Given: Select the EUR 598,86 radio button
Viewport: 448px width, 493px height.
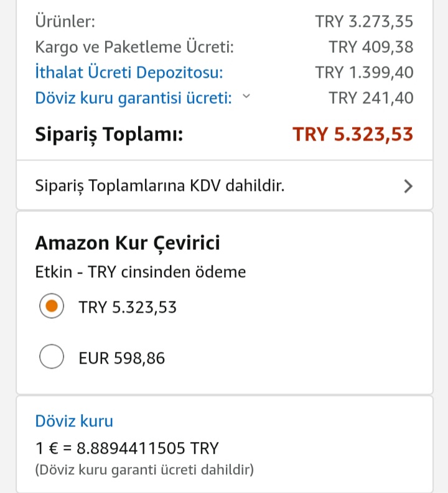Looking at the screenshot, I should pos(52,357).
